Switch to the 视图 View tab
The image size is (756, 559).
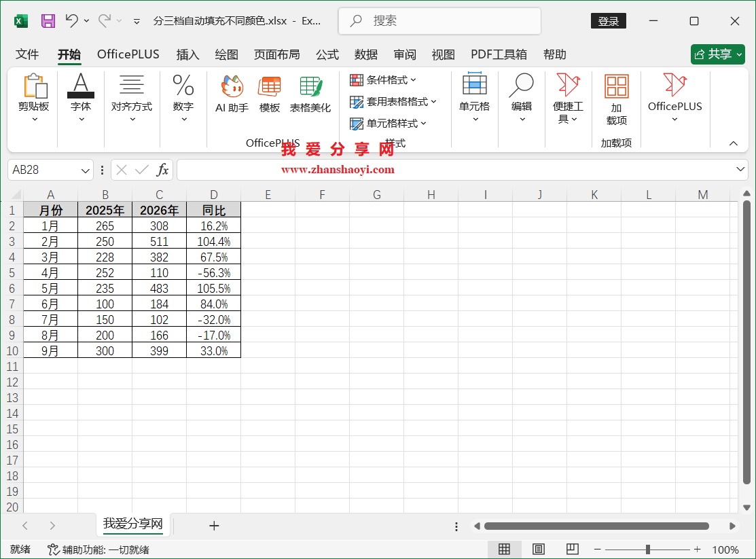tap(443, 54)
